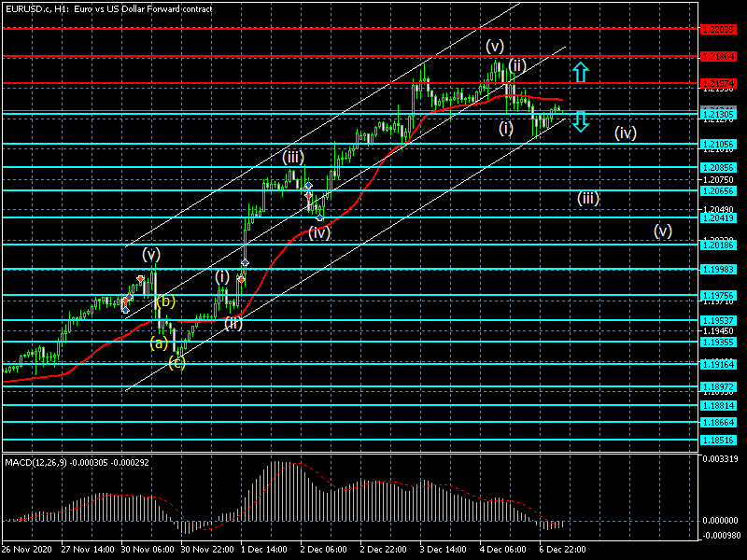
Task: Click the 0.003319 MACD scale value
Action: click(x=720, y=459)
